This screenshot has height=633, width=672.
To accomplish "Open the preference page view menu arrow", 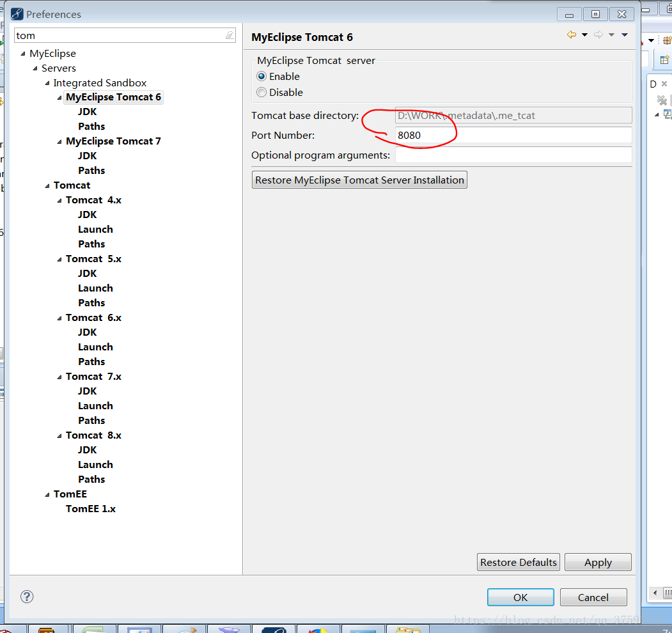I will pyautogui.click(x=625, y=35).
